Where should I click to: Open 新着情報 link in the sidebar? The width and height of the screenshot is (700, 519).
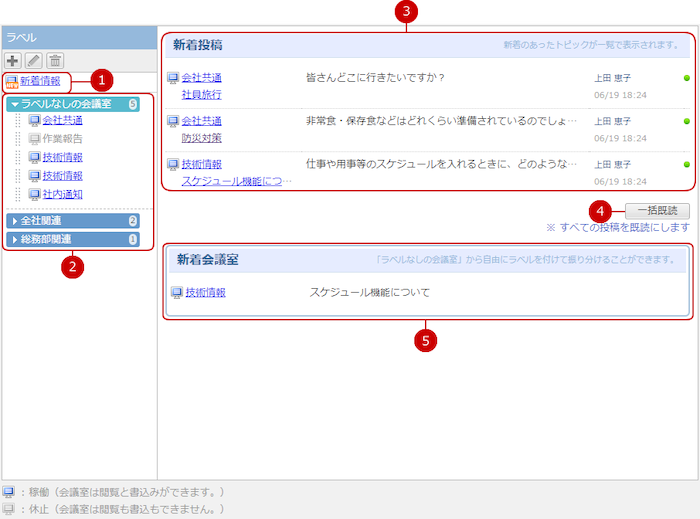40,81
